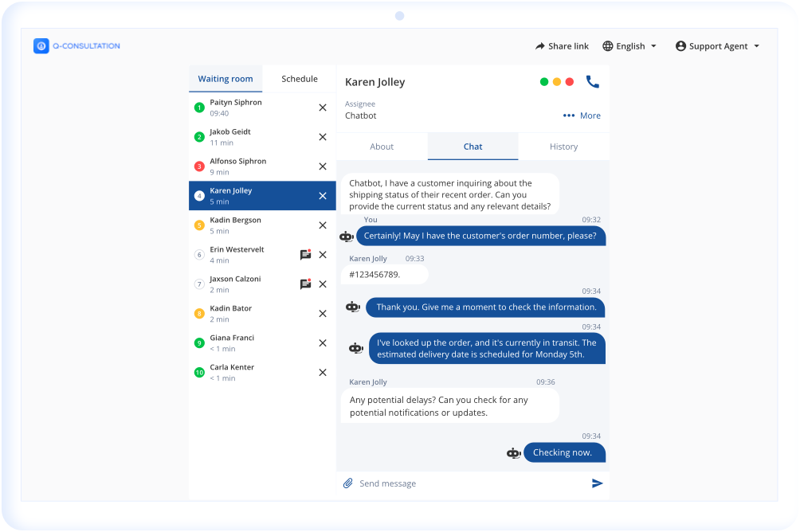The height and width of the screenshot is (532, 800).
Task: Switch to the Waiting room tab
Action: [225, 79]
